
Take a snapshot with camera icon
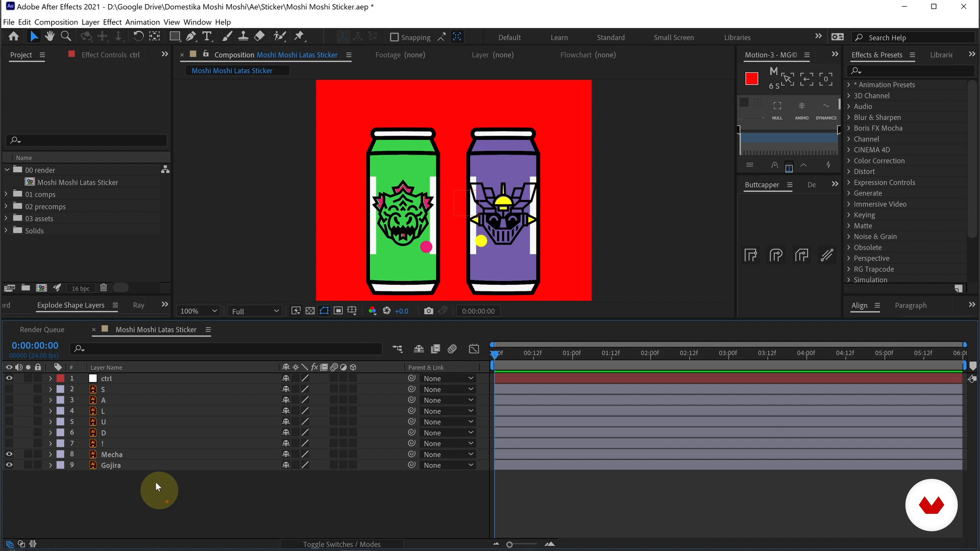pos(428,311)
